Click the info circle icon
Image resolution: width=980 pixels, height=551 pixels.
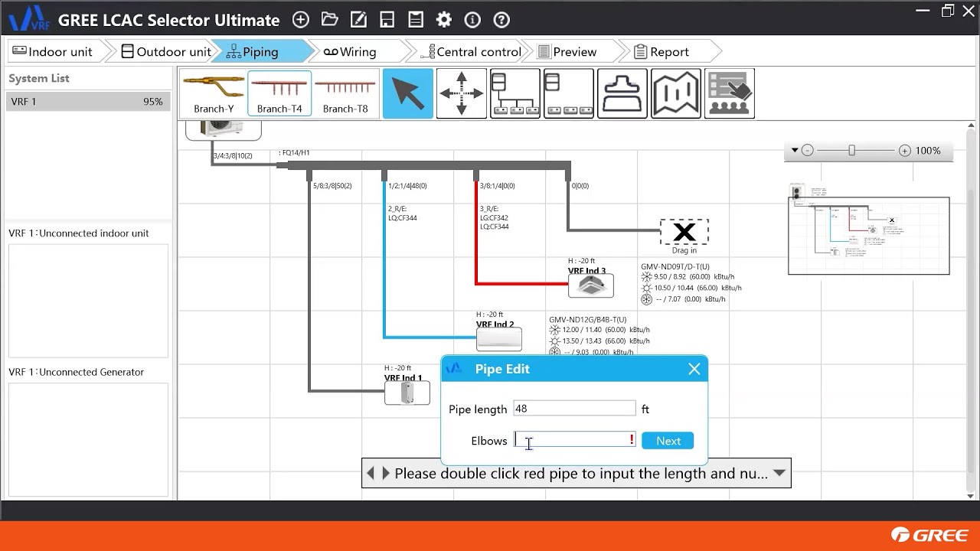[472, 20]
